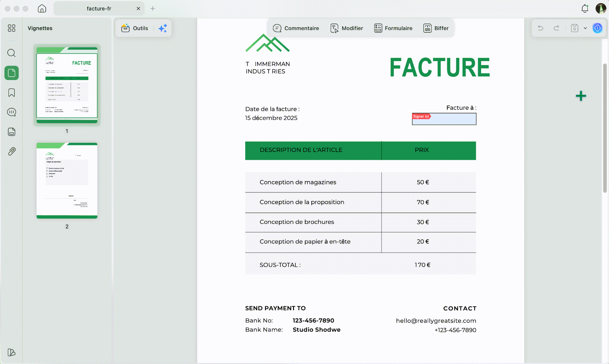
Task: Switch to Biffer redaction mode
Action: [x=436, y=28]
